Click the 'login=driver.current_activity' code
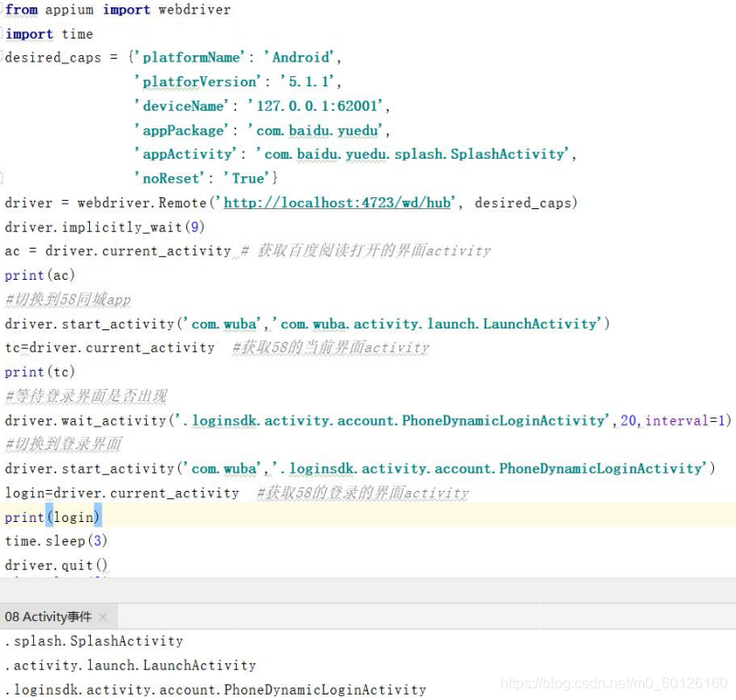This screenshot has height=700, width=736. pos(122,493)
